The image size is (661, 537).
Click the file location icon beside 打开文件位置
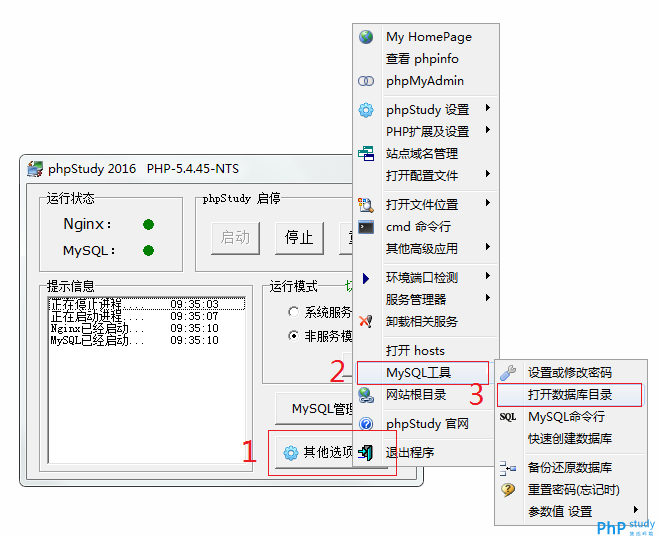point(366,205)
